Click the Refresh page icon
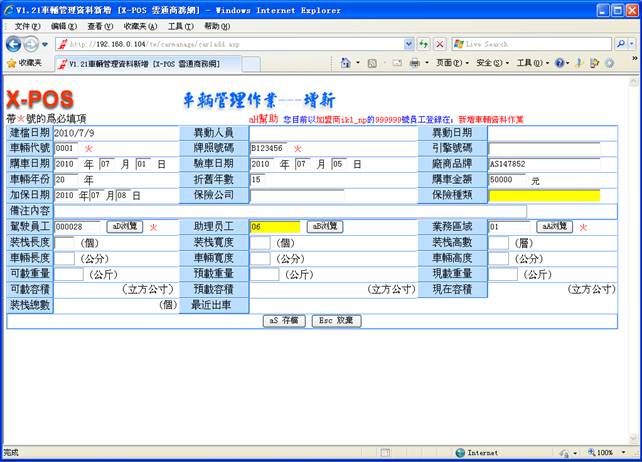This screenshot has width=642, height=462. [x=423, y=44]
